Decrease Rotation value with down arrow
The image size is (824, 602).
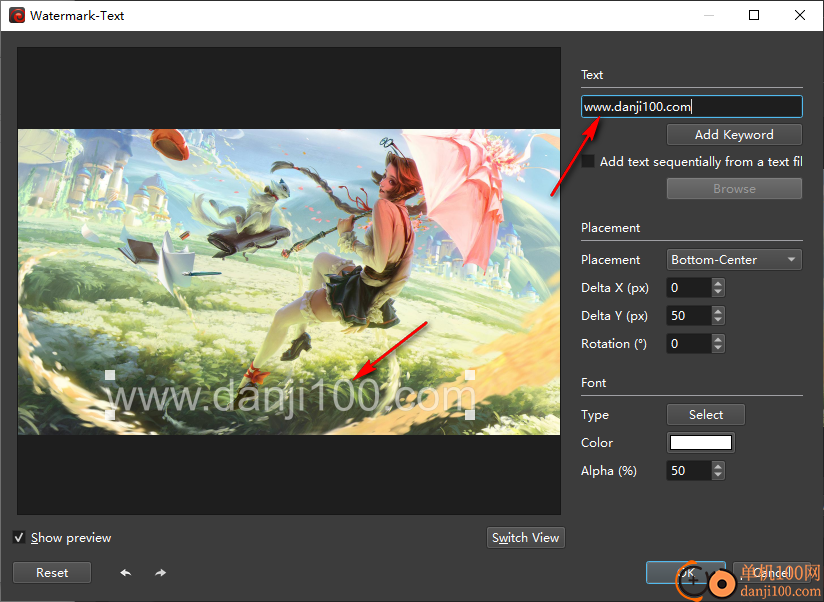click(x=718, y=348)
